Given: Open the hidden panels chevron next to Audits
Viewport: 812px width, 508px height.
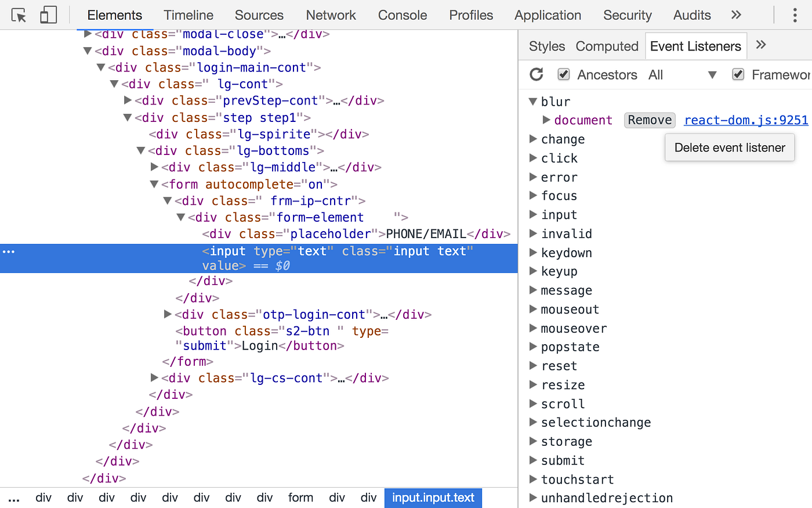Looking at the screenshot, I should (735, 15).
